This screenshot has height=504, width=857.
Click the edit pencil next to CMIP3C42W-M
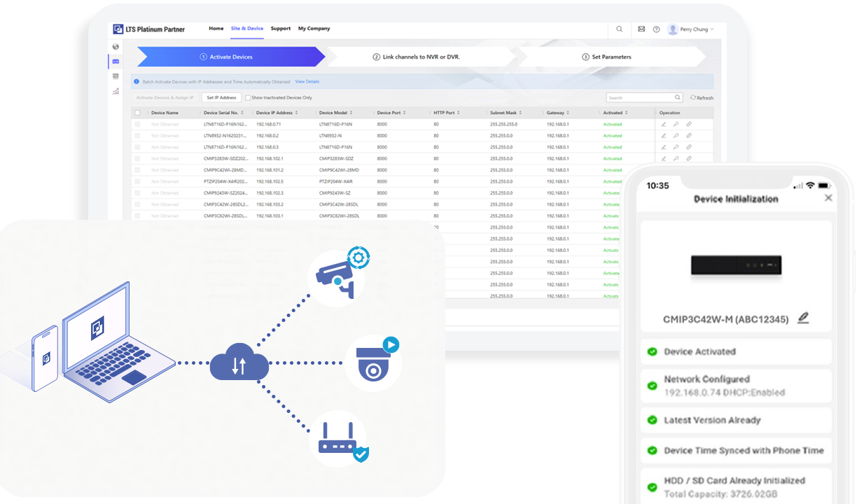803,318
